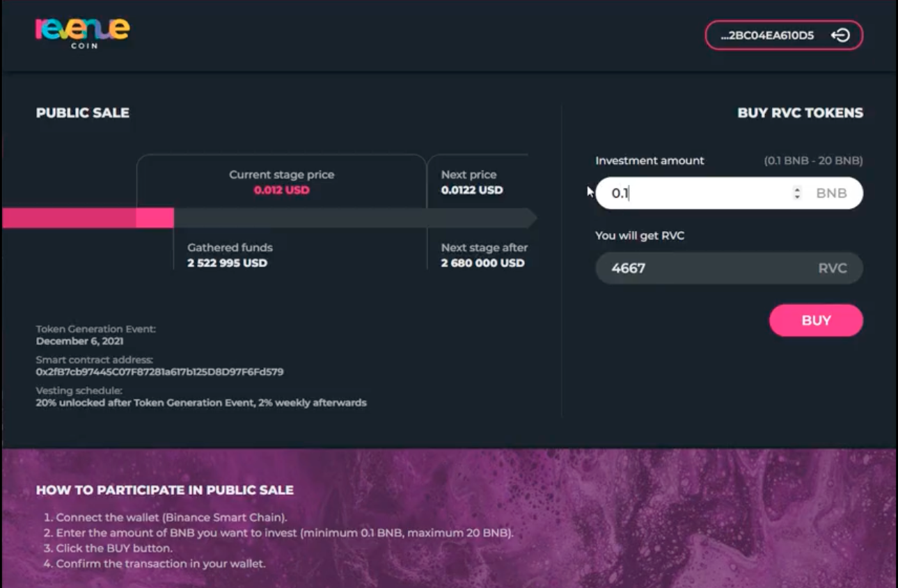Click the connected wallet address button
The height and width of the screenshot is (588, 898).
[x=768, y=35]
